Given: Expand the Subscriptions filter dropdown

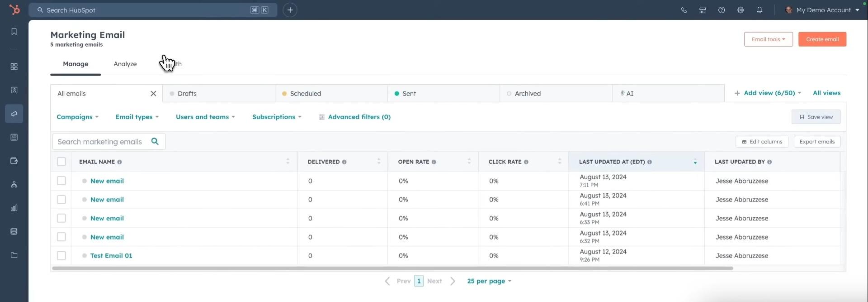Looking at the screenshot, I should pos(277,117).
